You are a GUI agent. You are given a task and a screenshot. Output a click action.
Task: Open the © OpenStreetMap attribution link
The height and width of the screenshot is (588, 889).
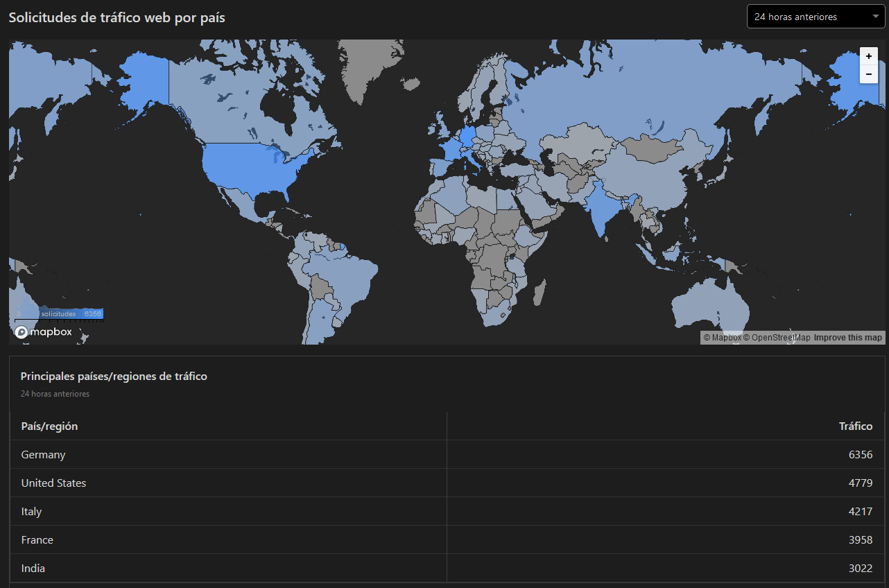click(777, 338)
